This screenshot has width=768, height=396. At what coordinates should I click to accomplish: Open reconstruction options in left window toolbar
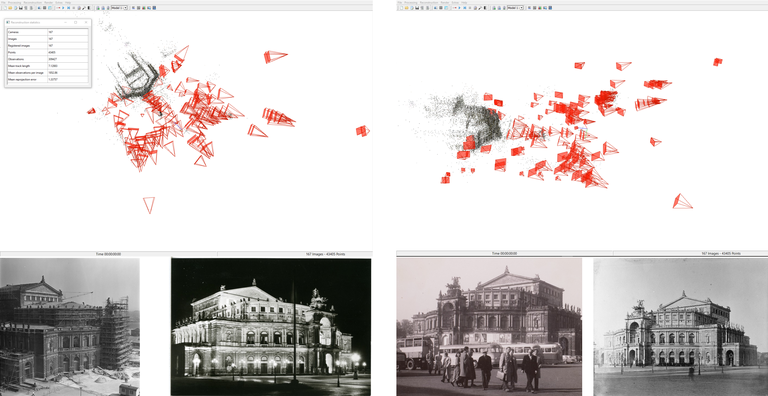coord(79,8)
